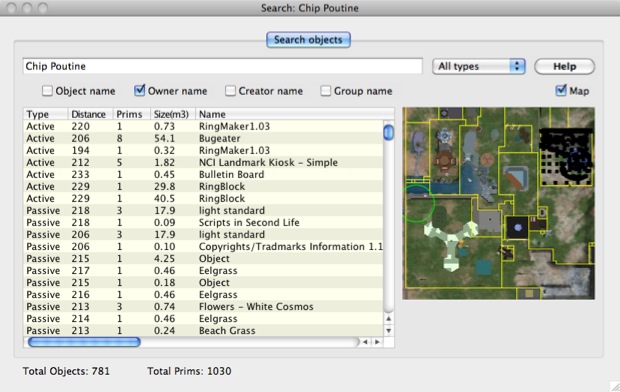Click the horizontal scroll left arrow
Screen dimensions: 620x392
point(365,342)
